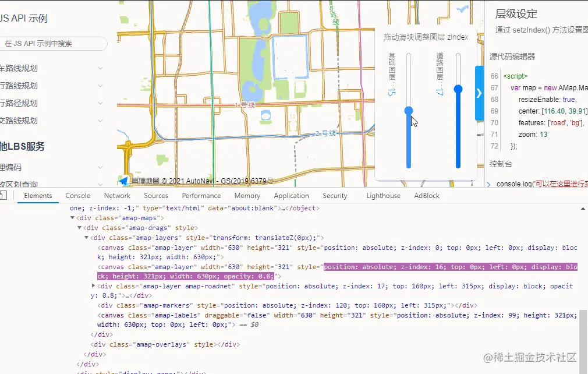Switch to the Lighthouse tab
The width and height of the screenshot is (588, 374).
[383, 195]
